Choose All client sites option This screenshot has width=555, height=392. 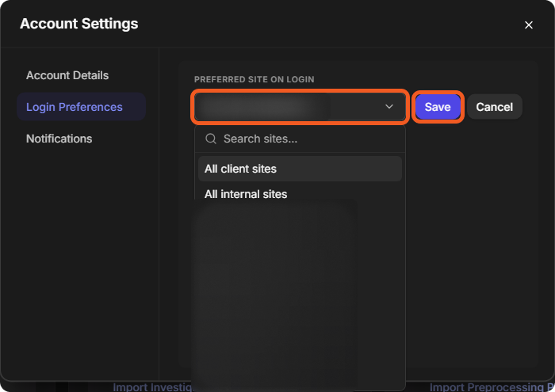[x=300, y=169]
